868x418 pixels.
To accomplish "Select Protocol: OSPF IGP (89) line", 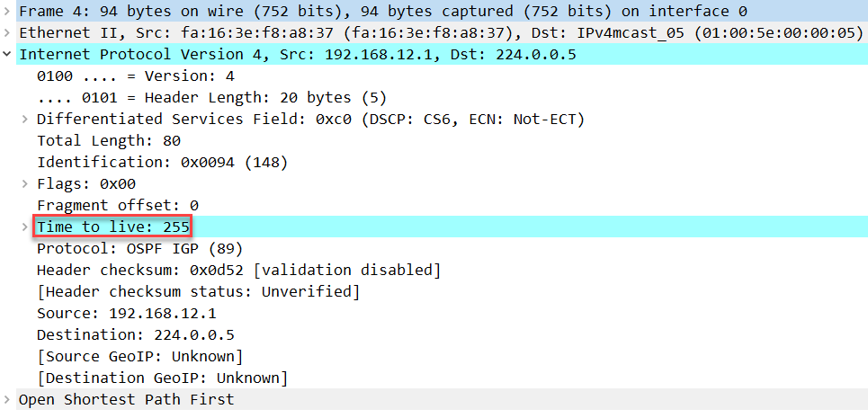I will (x=140, y=248).
